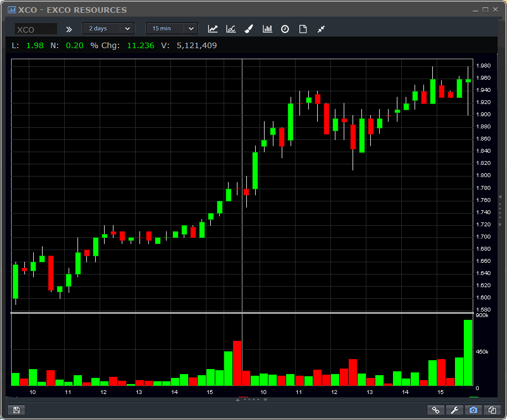Toggle the volume histogram icon
Screen dimensions: 507x420
click(x=267, y=28)
